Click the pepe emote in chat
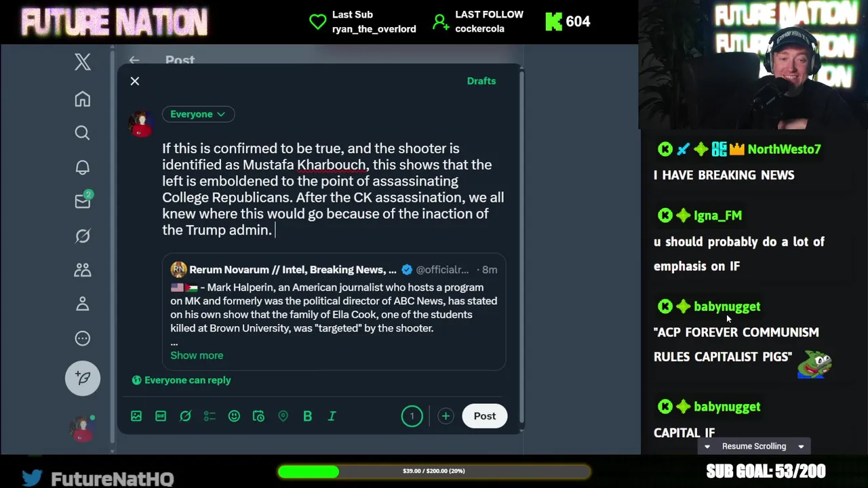The height and width of the screenshot is (488, 868). (x=814, y=363)
